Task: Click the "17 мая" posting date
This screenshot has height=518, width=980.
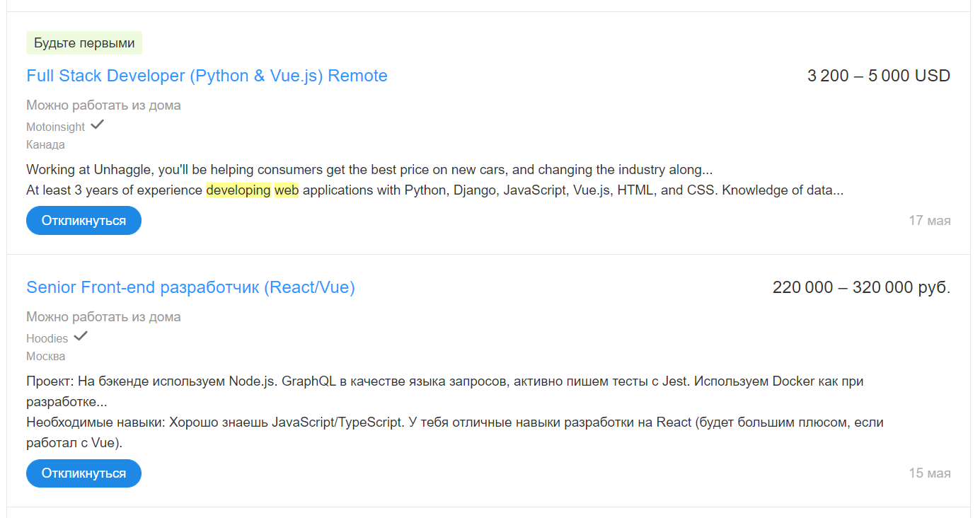Action: pos(929,221)
